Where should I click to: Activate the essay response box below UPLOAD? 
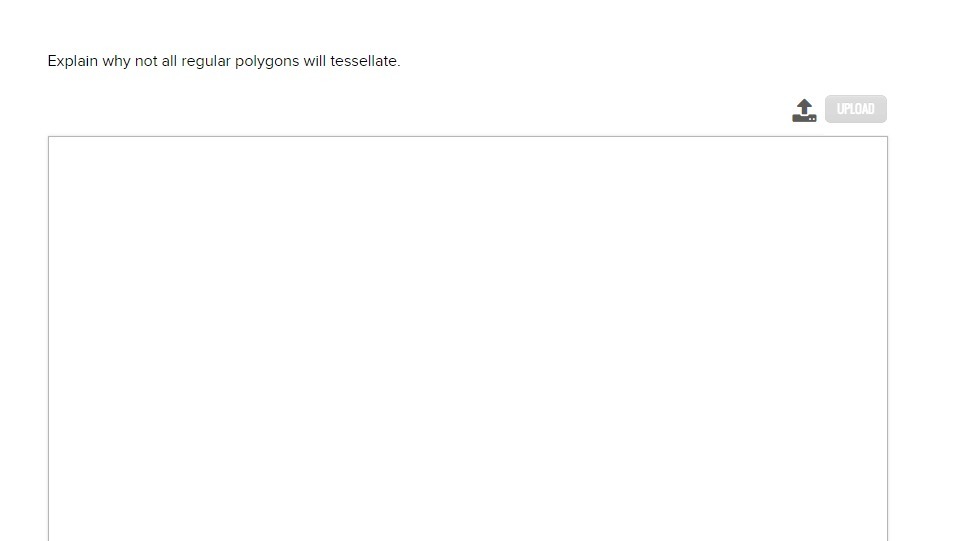tap(468, 339)
